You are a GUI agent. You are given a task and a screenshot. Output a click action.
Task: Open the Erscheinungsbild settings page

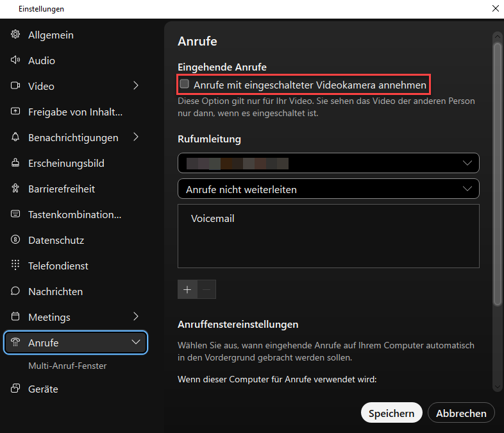tap(66, 163)
